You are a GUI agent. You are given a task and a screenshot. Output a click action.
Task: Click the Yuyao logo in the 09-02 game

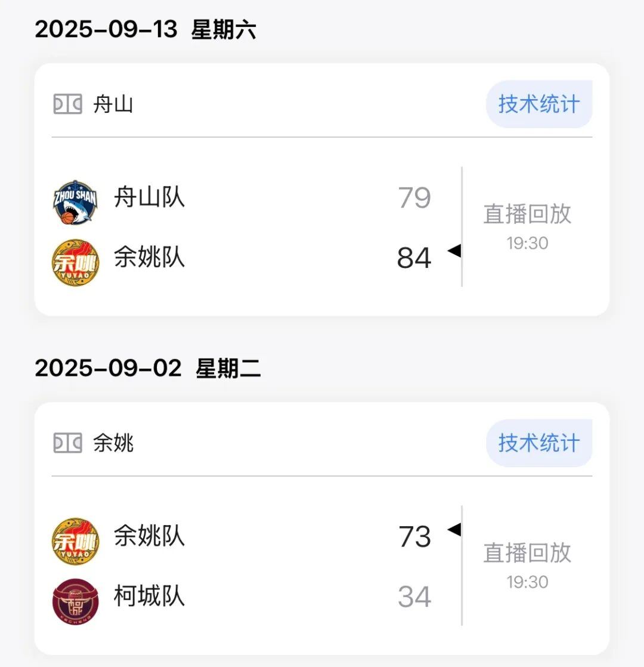(75, 541)
